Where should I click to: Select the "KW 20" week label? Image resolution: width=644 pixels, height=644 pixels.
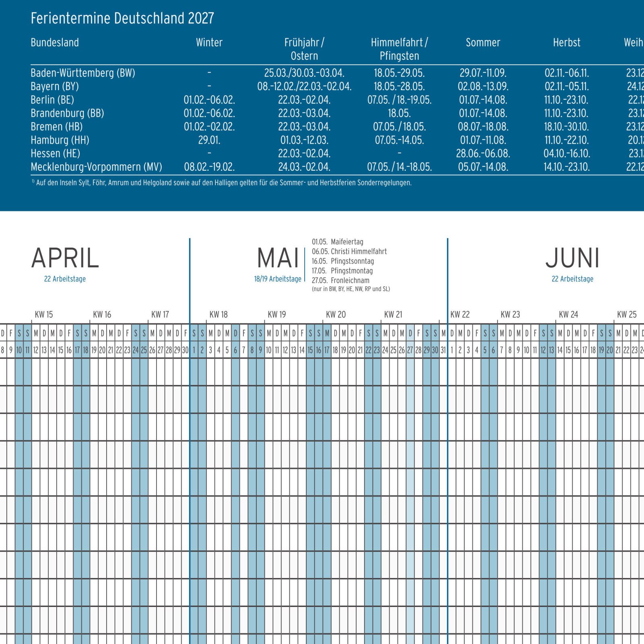point(336,315)
